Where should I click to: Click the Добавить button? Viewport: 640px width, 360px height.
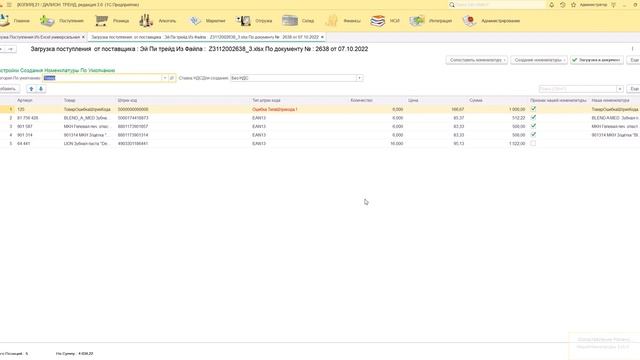coord(9,89)
